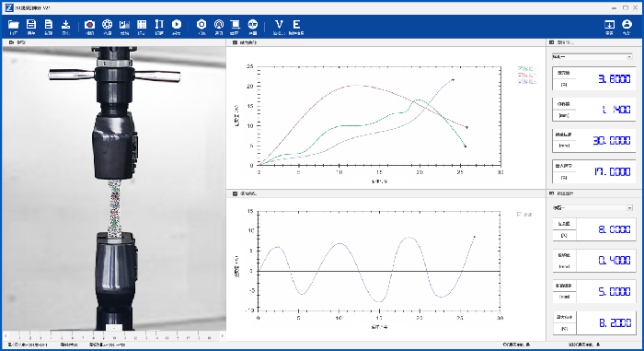Start playback with the play circle icon

point(177,27)
